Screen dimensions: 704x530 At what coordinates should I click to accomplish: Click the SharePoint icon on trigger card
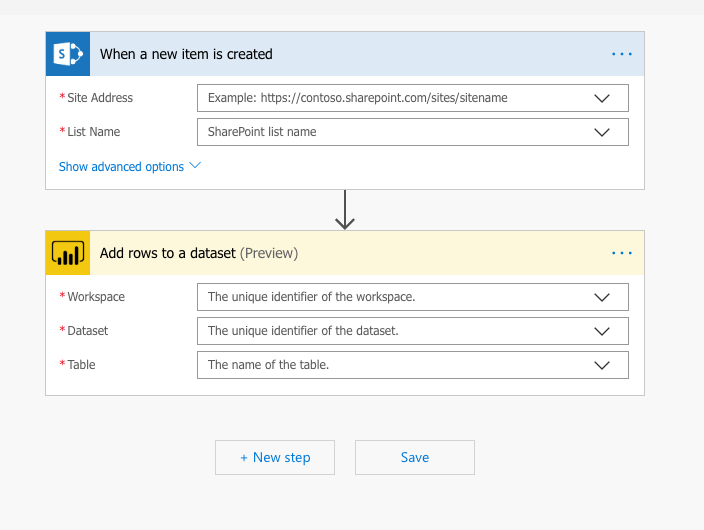68,54
